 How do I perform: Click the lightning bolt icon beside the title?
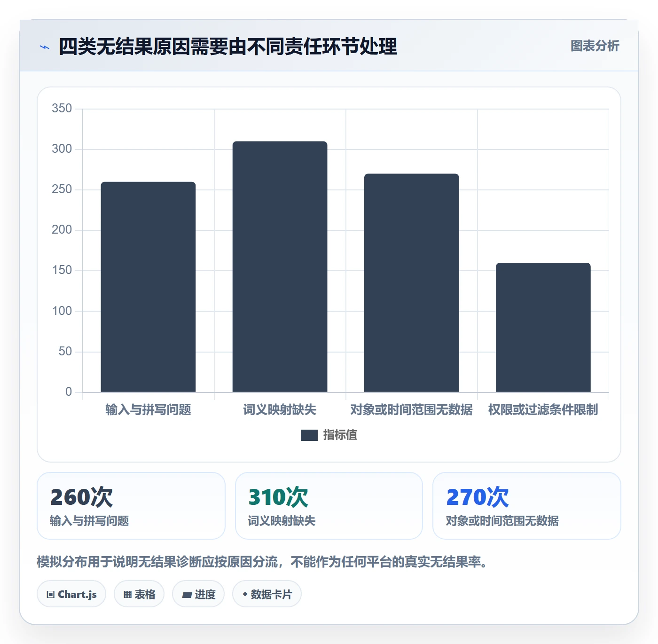(45, 47)
